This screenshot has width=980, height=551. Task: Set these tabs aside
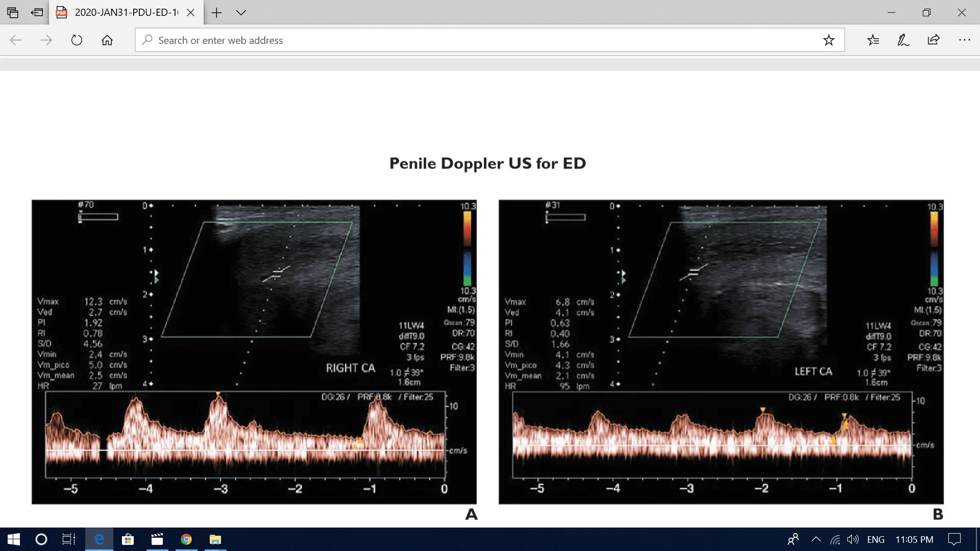pyautogui.click(x=36, y=12)
